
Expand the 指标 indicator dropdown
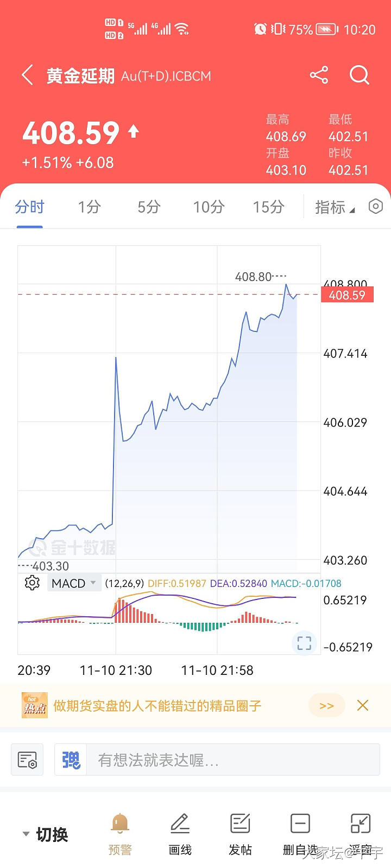pyautogui.click(x=335, y=207)
